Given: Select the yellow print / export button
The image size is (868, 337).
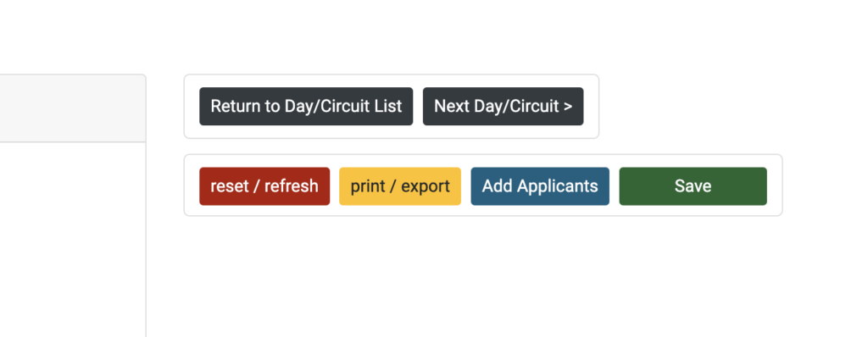Looking at the screenshot, I should (x=400, y=186).
